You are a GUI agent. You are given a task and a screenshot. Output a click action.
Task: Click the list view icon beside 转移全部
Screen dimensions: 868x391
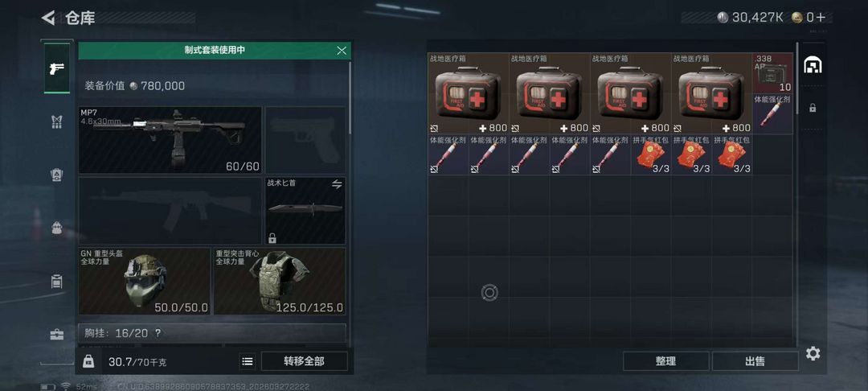pyautogui.click(x=248, y=361)
